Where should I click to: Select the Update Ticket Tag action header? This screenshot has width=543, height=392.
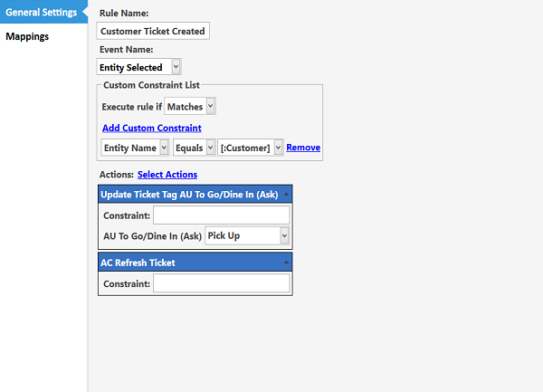point(189,195)
